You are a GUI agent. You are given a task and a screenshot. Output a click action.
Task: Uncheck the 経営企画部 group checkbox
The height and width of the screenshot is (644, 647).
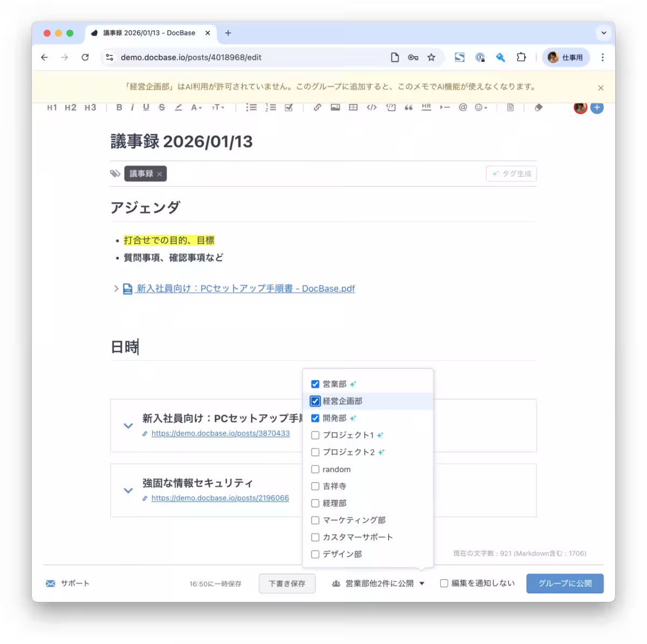[315, 401]
